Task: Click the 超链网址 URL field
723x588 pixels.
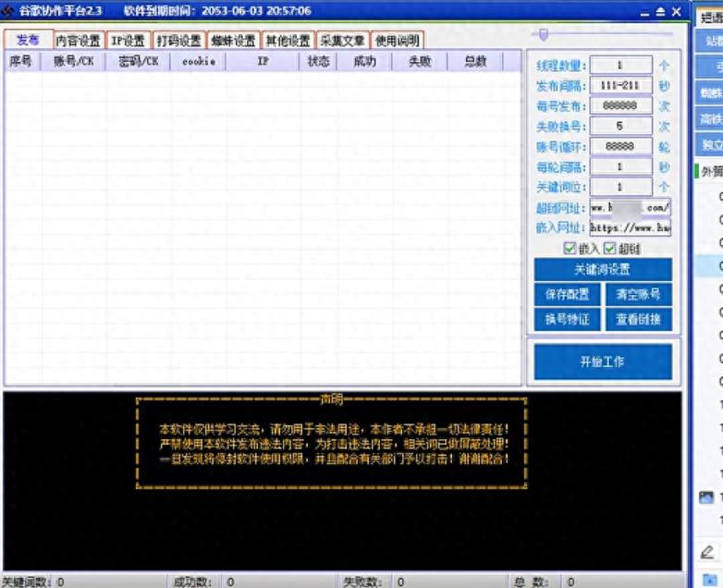Action: point(630,207)
